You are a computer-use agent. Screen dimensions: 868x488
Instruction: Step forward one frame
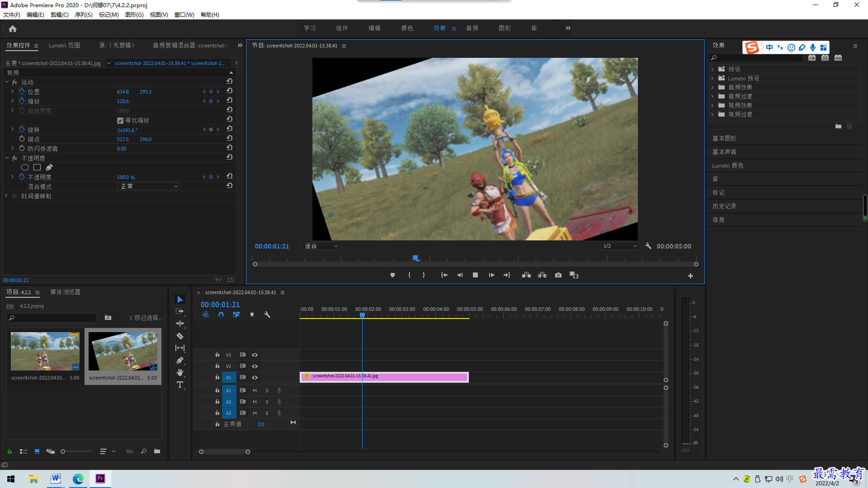point(491,275)
